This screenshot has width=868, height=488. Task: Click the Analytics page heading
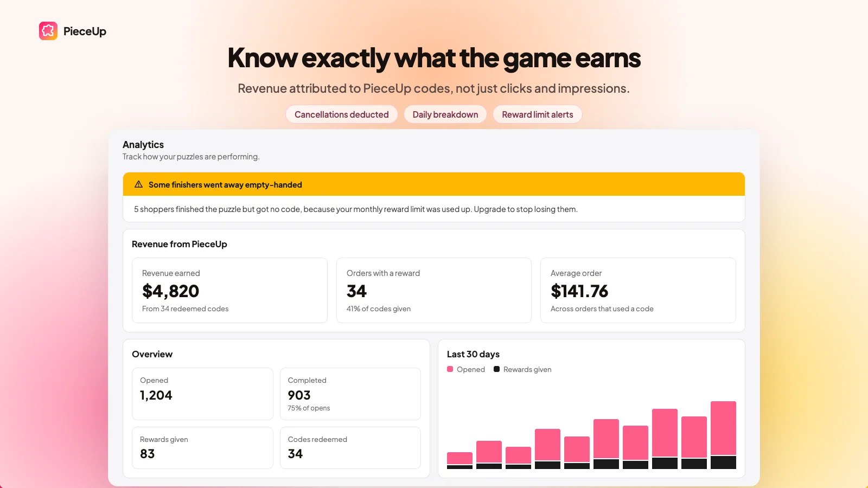143,145
